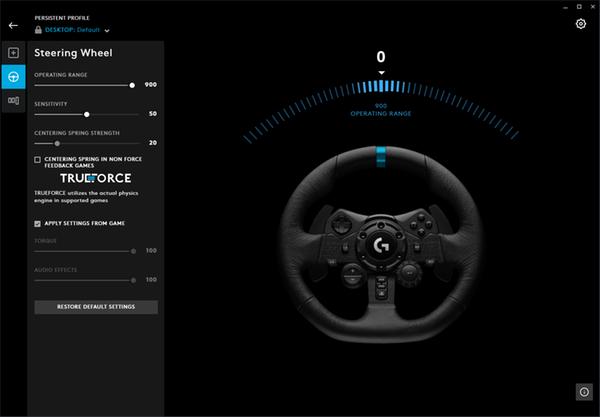Open the Assignments tab with plus icon
The image size is (600, 417).
pos(13,52)
